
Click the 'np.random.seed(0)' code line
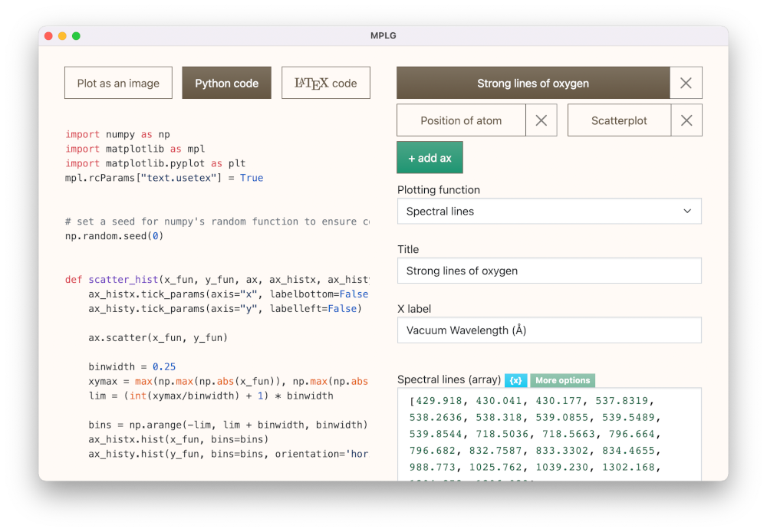114,236
